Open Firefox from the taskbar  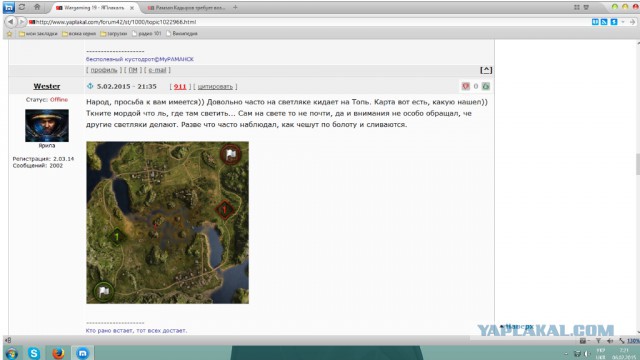click(58, 353)
